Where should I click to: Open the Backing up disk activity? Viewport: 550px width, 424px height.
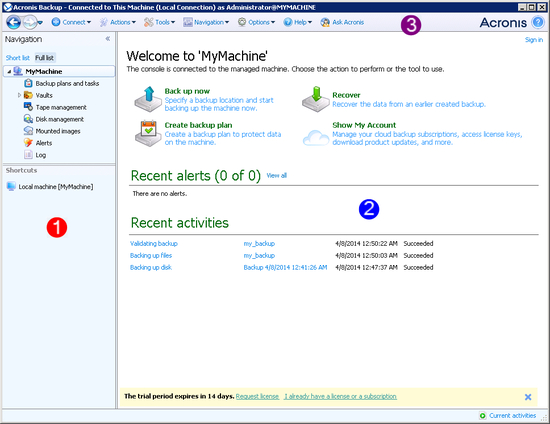[x=151, y=267]
